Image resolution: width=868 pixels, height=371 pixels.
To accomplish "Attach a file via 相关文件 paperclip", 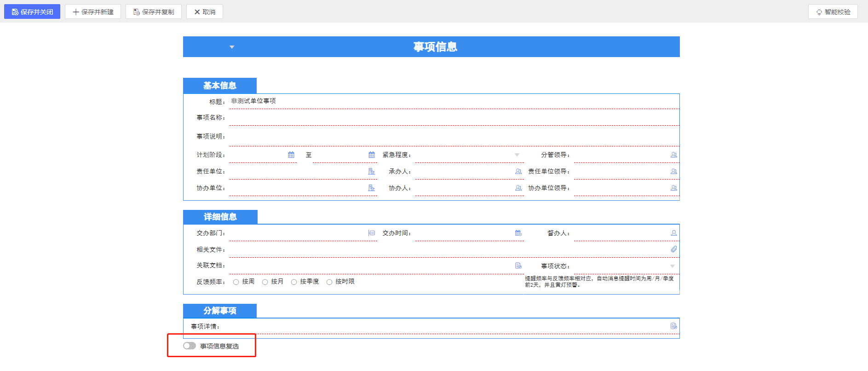I will tap(674, 249).
